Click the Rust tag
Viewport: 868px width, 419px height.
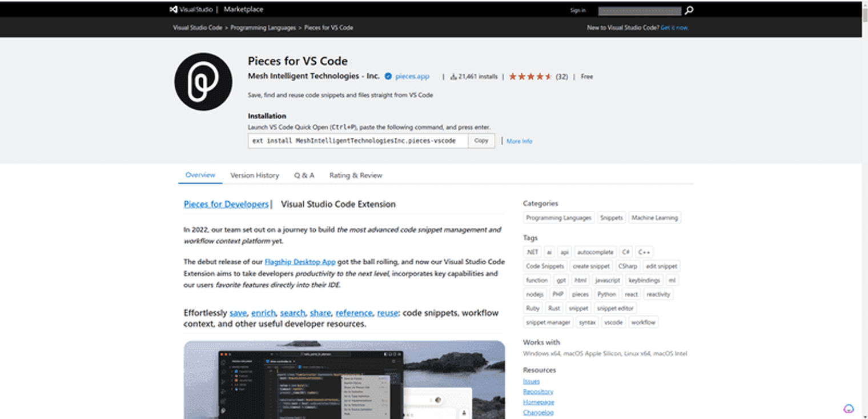pyautogui.click(x=554, y=308)
